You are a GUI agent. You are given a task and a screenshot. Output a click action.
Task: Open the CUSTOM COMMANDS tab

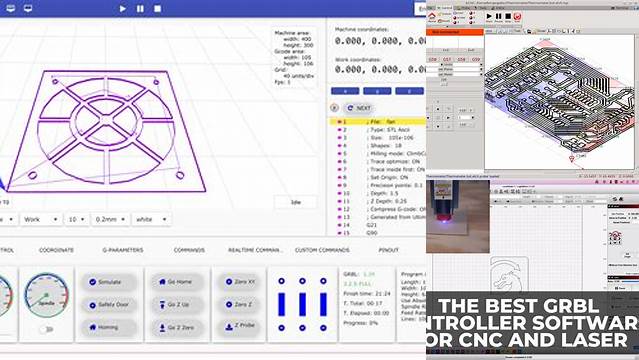click(322, 250)
